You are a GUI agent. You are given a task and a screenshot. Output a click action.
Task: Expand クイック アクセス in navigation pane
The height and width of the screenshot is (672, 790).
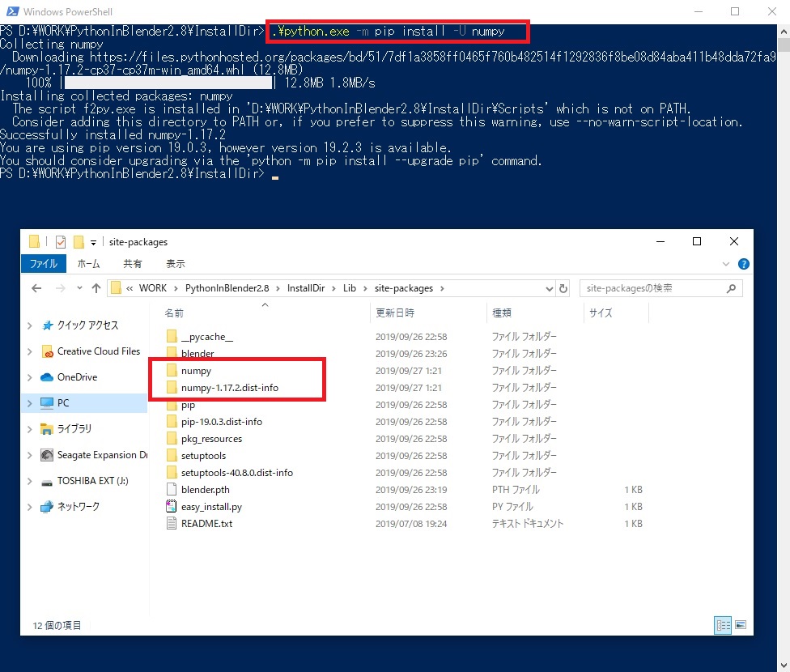[30, 325]
